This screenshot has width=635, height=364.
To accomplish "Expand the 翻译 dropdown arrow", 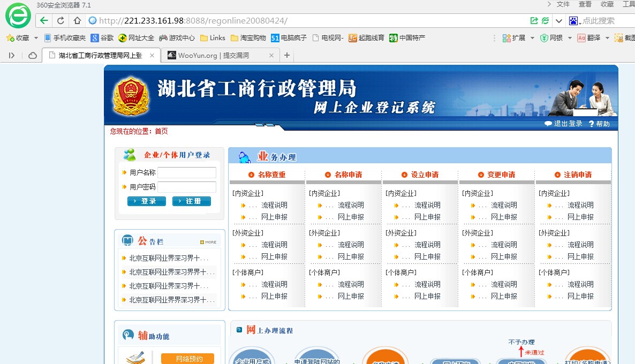I will click(x=607, y=38).
